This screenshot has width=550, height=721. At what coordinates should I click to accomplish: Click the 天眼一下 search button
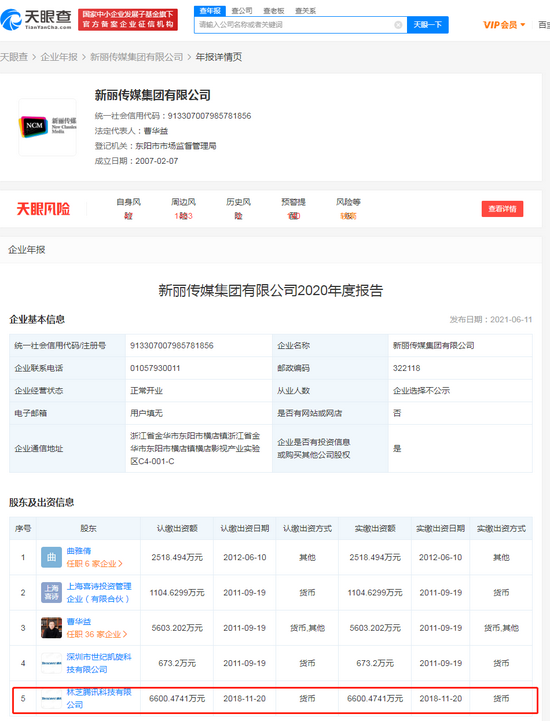click(428, 25)
